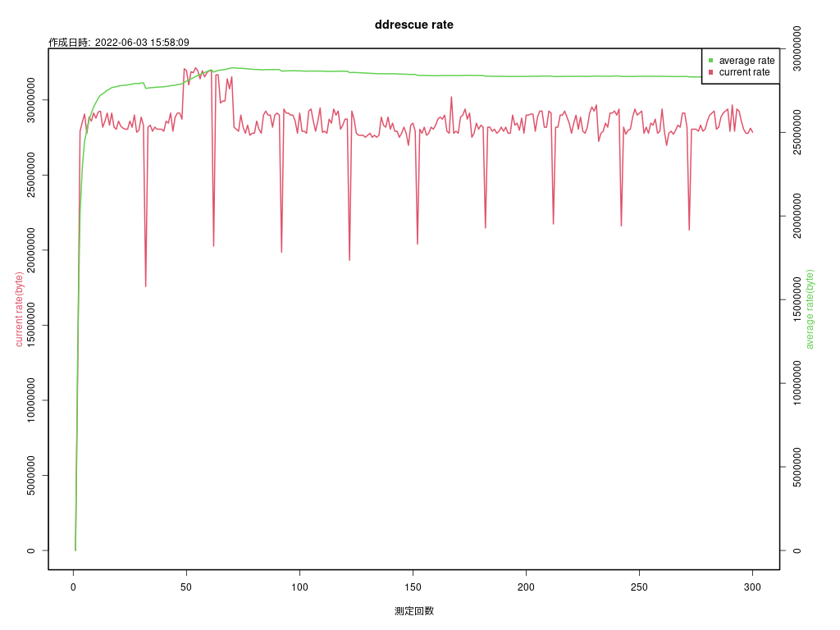Click 25000000 tick on current rate axis
840x630 pixels.
pyautogui.click(x=30, y=175)
